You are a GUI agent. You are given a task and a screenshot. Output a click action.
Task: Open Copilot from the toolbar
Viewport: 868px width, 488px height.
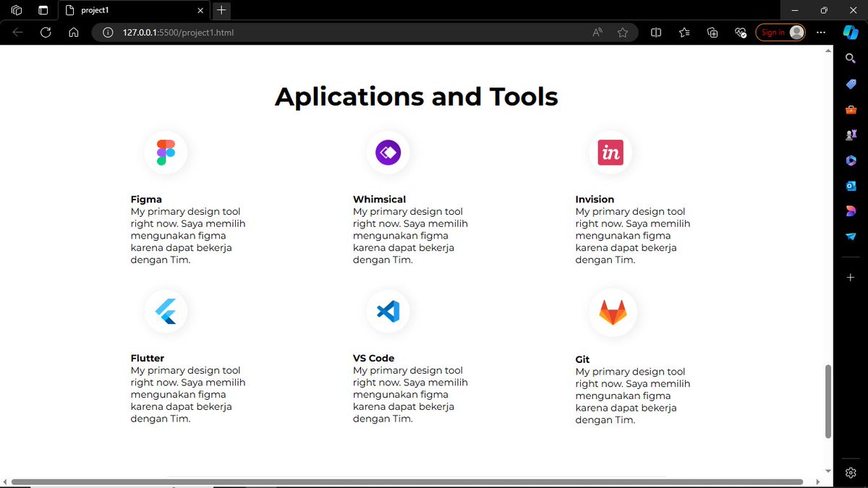pyautogui.click(x=850, y=32)
